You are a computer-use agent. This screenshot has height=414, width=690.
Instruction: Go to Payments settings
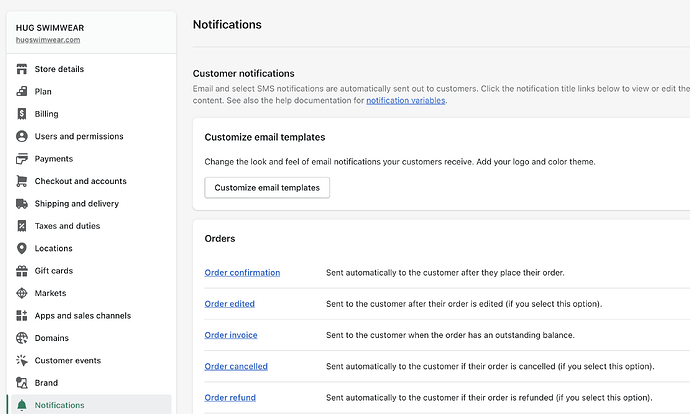tap(53, 158)
